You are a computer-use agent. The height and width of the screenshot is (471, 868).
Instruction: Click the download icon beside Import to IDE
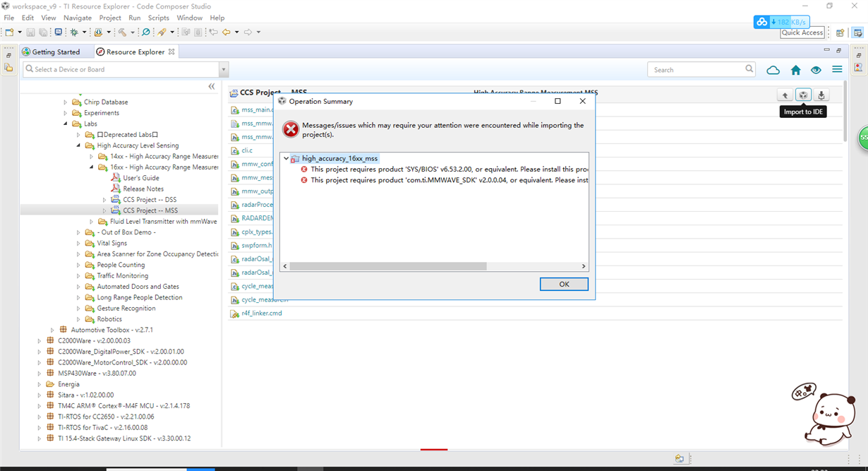821,95
